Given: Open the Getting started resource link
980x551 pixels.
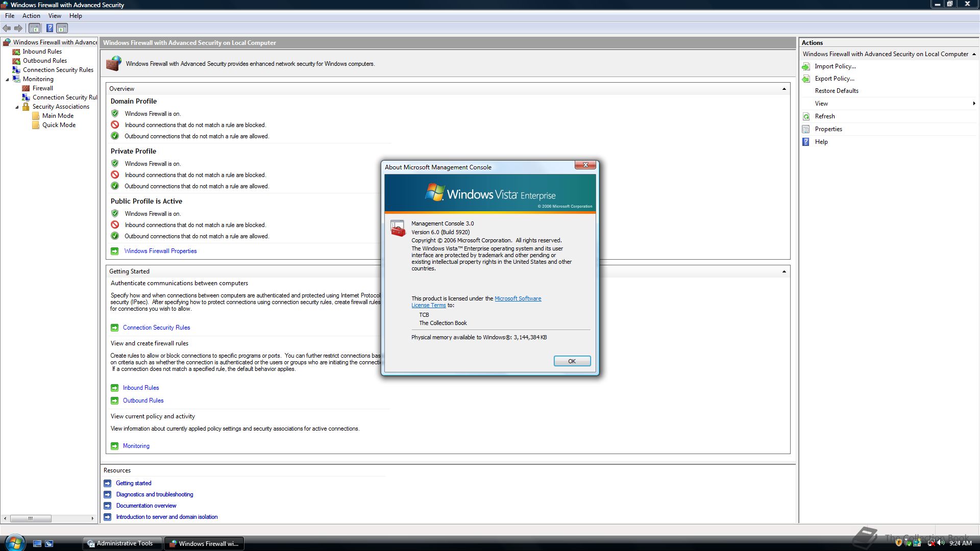Looking at the screenshot, I should pos(133,483).
